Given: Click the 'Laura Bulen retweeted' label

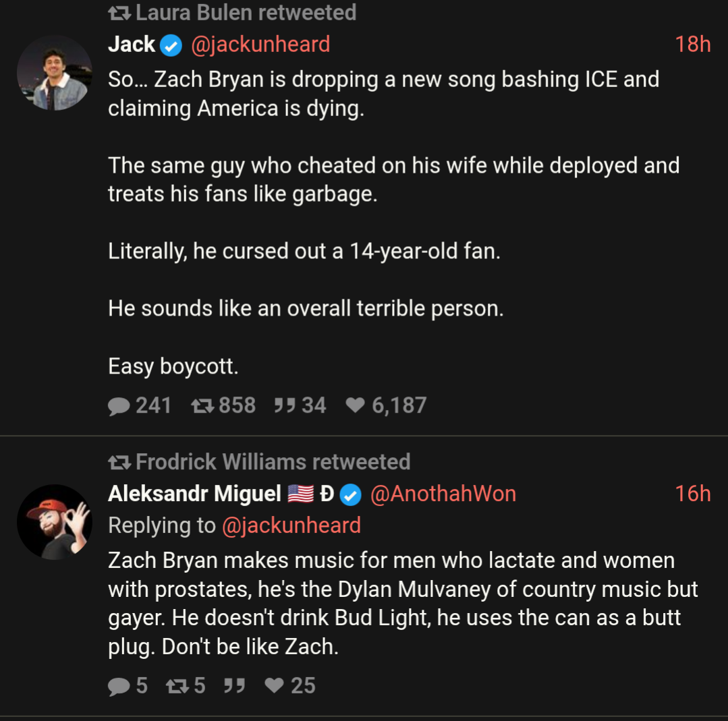Looking at the screenshot, I should point(246,12).
